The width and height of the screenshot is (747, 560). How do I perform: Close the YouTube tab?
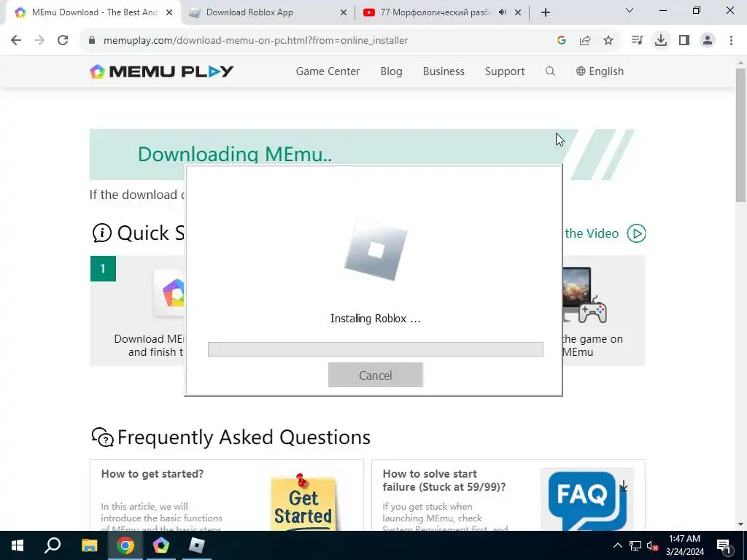[x=518, y=13]
